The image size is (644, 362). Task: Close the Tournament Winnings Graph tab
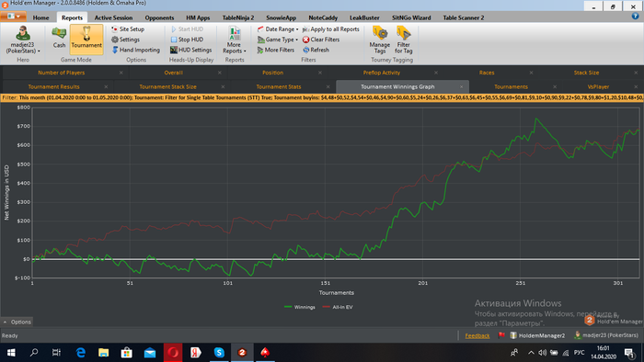461,87
